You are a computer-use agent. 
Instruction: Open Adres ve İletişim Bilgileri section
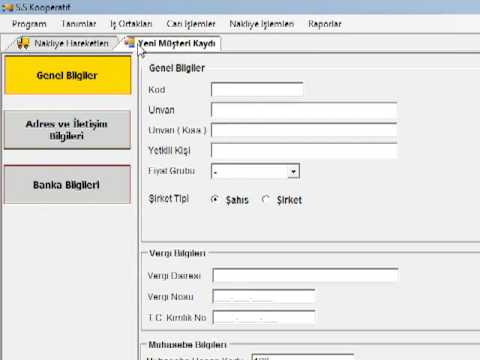coord(67,130)
